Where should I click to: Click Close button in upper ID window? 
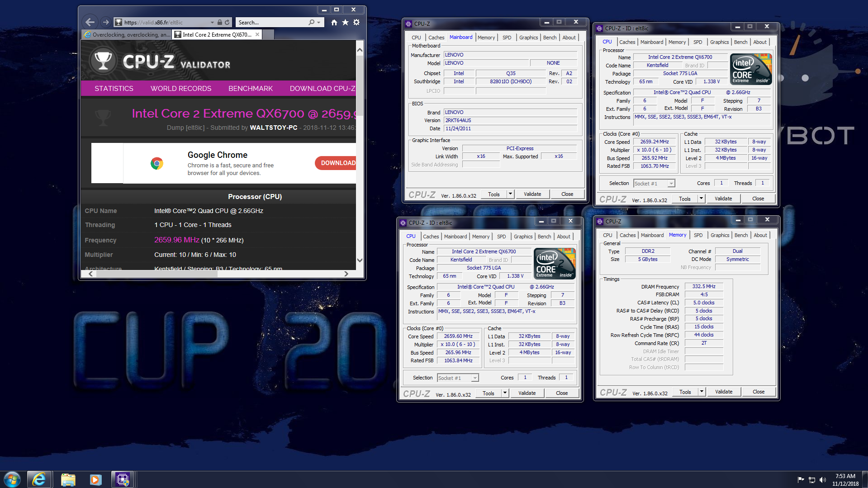pyautogui.click(x=758, y=199)
